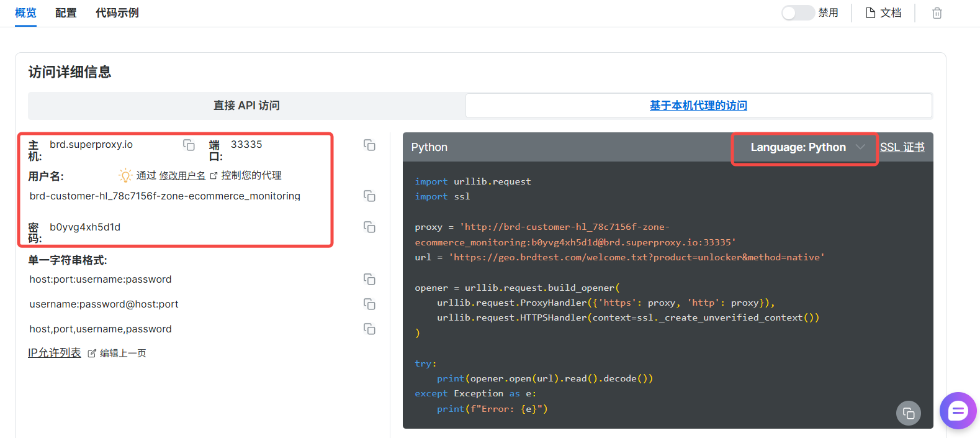Click edit icon beside IP允许列表
Viewport: 980px width, 438px height.
coord(92,353)
